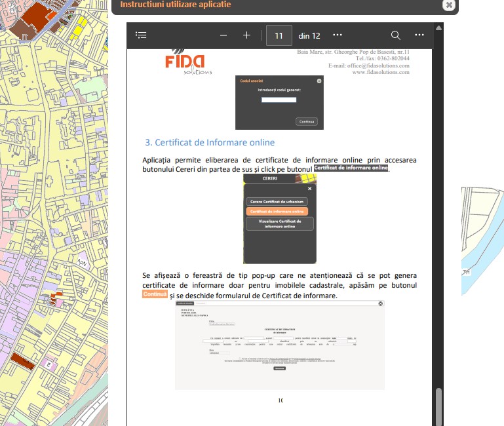Open the PDF viewer more options menu

click(419, 35)
